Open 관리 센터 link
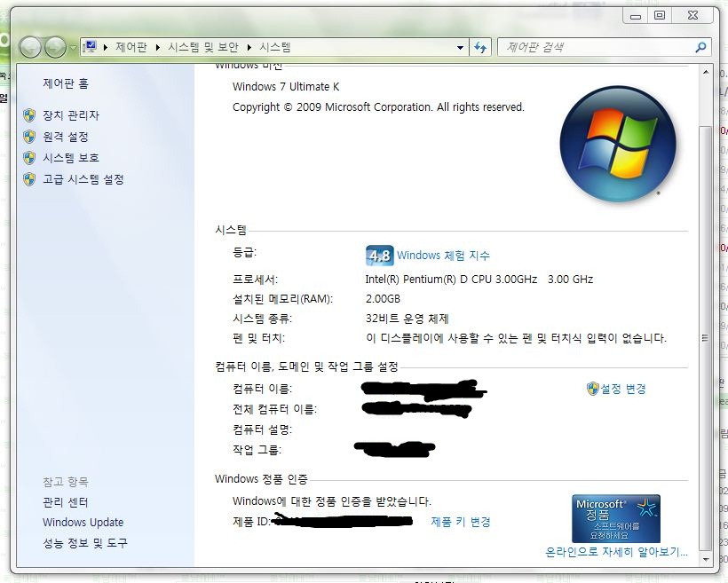Image resolution: width=728 pixels, height=583 pixels. point(66,502)
